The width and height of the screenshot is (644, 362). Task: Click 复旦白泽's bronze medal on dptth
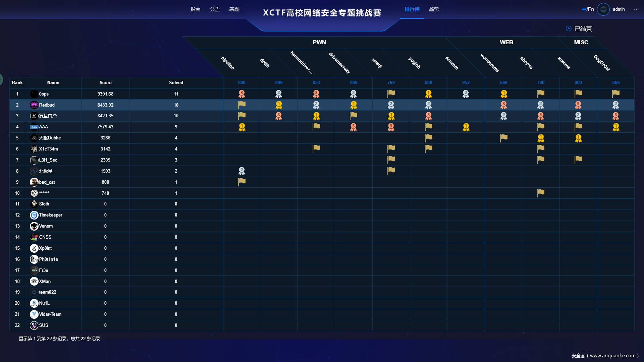(x=279, y=116)
